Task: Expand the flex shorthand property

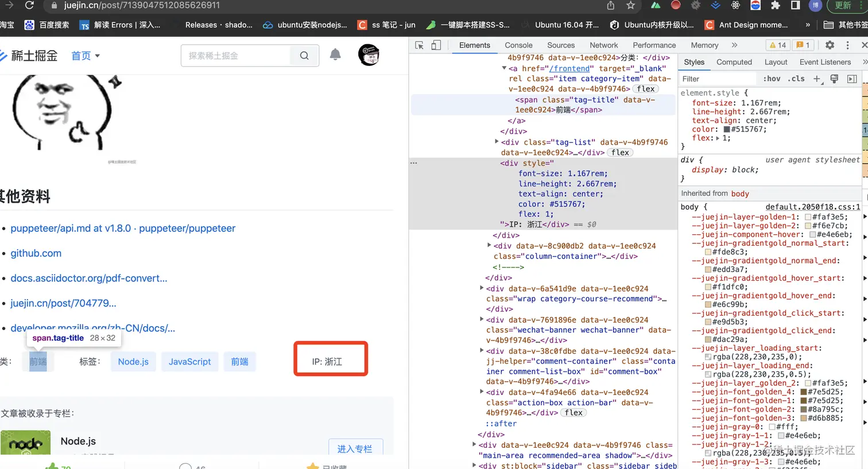Action: point(718,138)
